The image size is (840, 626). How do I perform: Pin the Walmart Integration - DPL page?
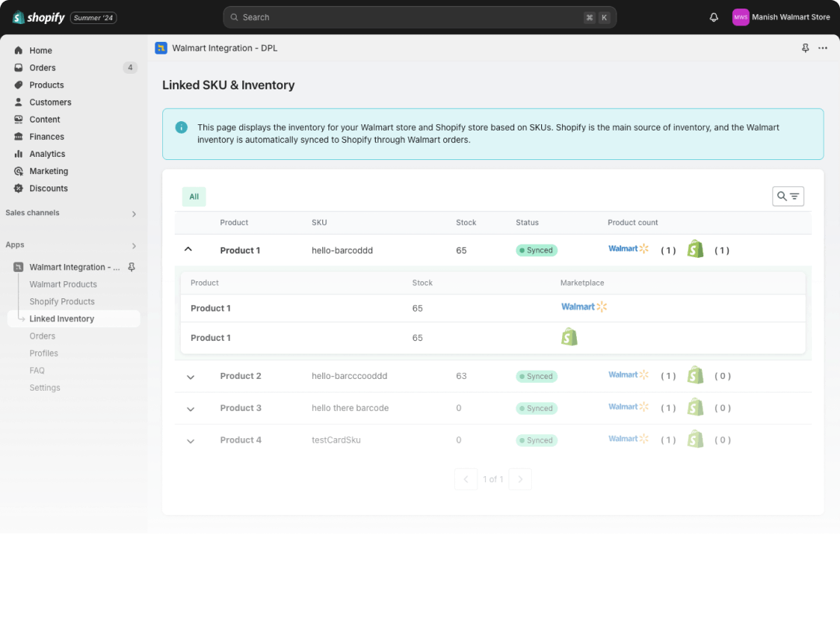coord(805,47)
